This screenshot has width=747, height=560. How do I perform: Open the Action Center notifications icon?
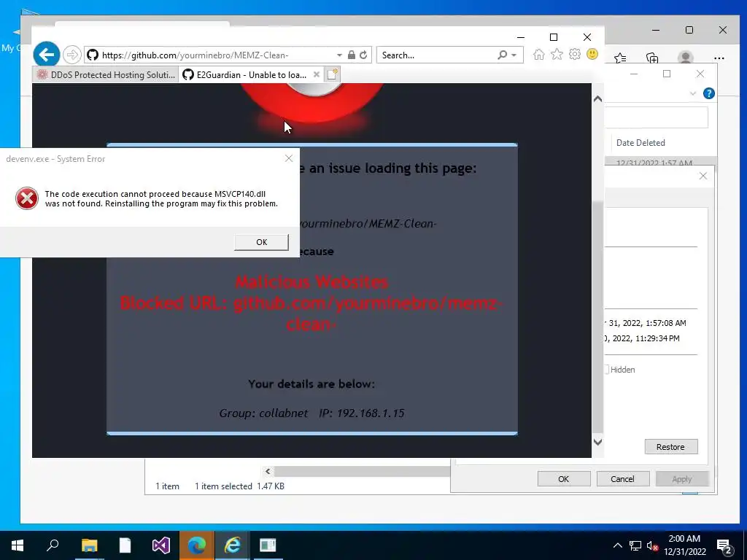724,546
